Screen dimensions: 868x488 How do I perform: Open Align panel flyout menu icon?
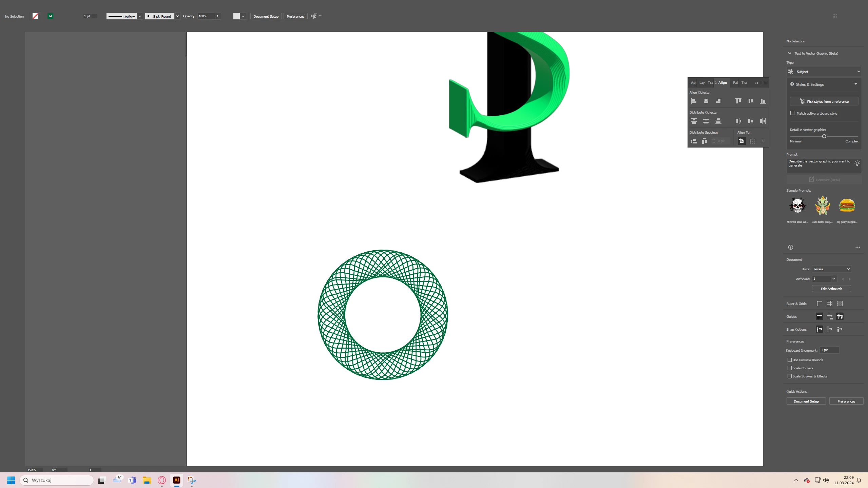click(765, 83)
